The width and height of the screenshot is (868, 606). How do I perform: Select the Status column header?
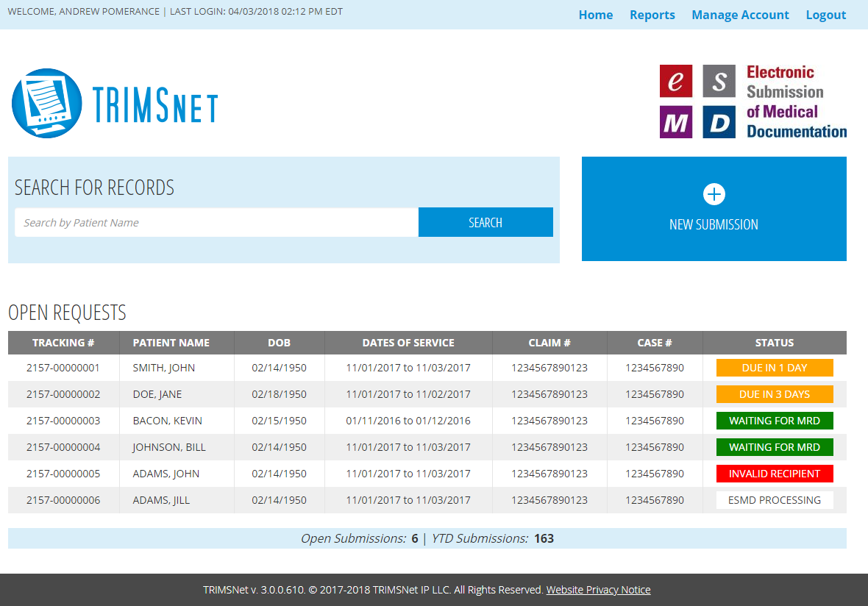click(x=774, y=343)
